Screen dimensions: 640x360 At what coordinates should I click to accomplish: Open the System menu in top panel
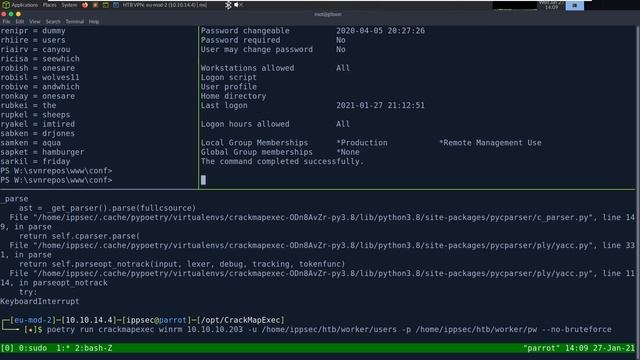pyautogui.click(x=69, y=5)
